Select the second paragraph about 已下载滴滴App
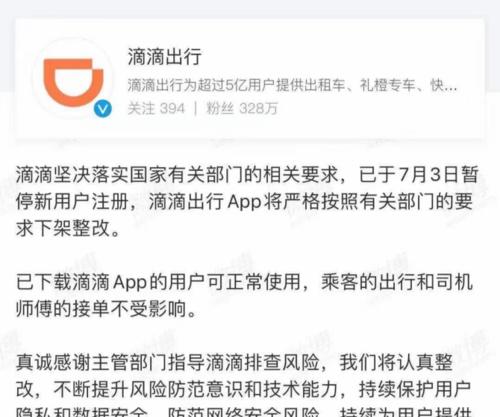This screenshot has width=500, height=417. 244,296
